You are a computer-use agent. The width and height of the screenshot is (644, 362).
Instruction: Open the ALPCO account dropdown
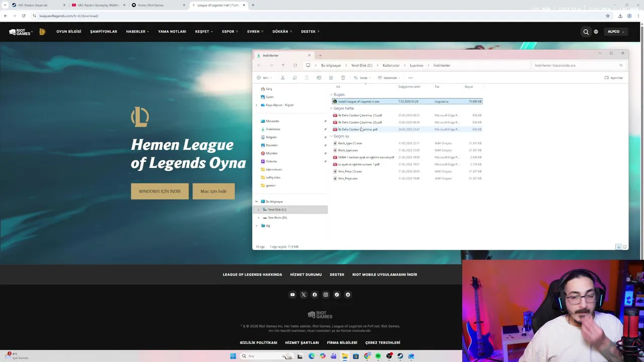click(615, 32)
